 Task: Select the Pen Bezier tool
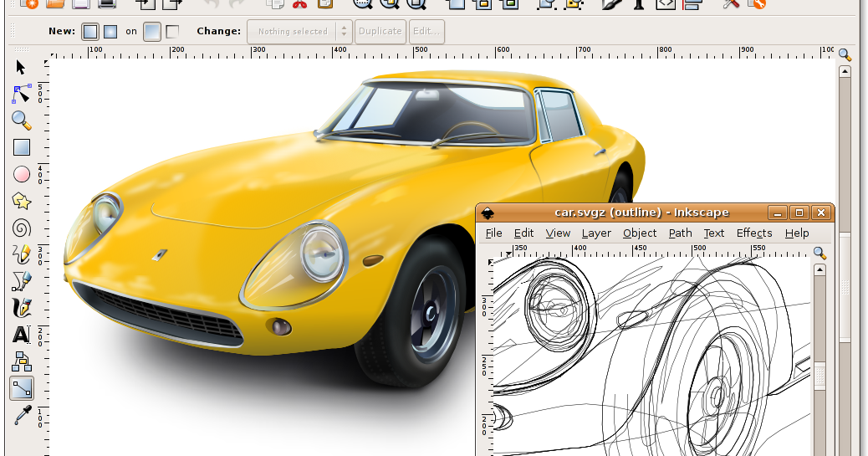(22, 281)
